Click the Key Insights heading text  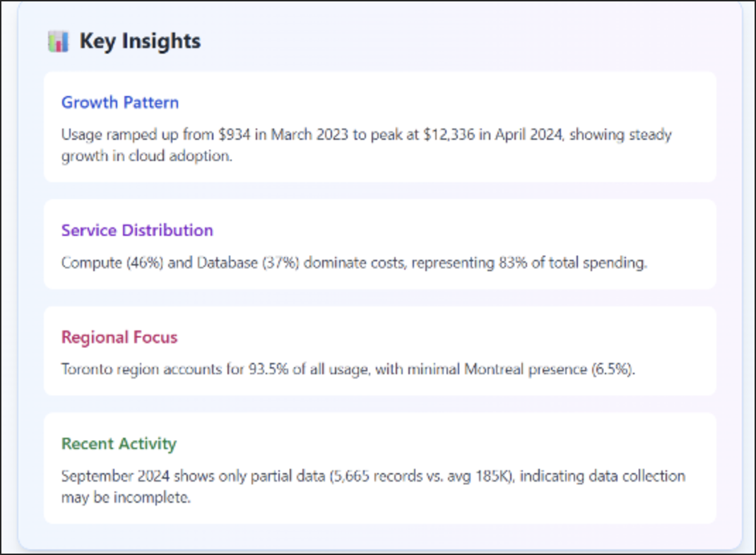click(x=140, y=42)
